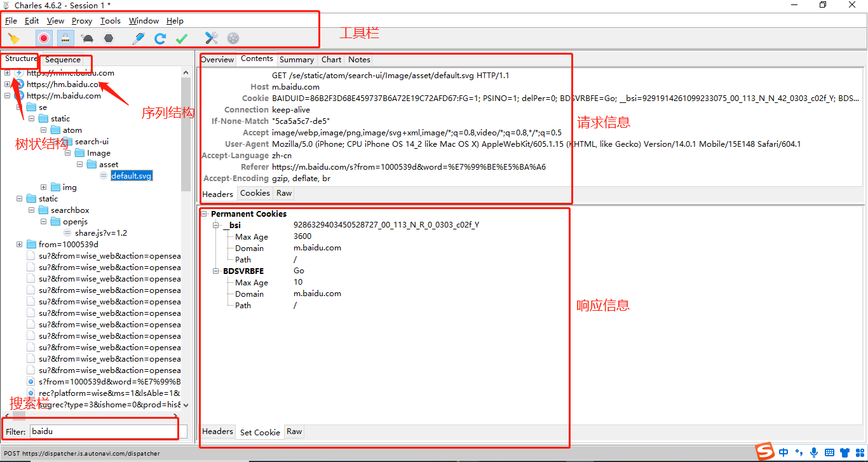
Task: Switch to the response Set Cookie tab
Action: point(260,432)
